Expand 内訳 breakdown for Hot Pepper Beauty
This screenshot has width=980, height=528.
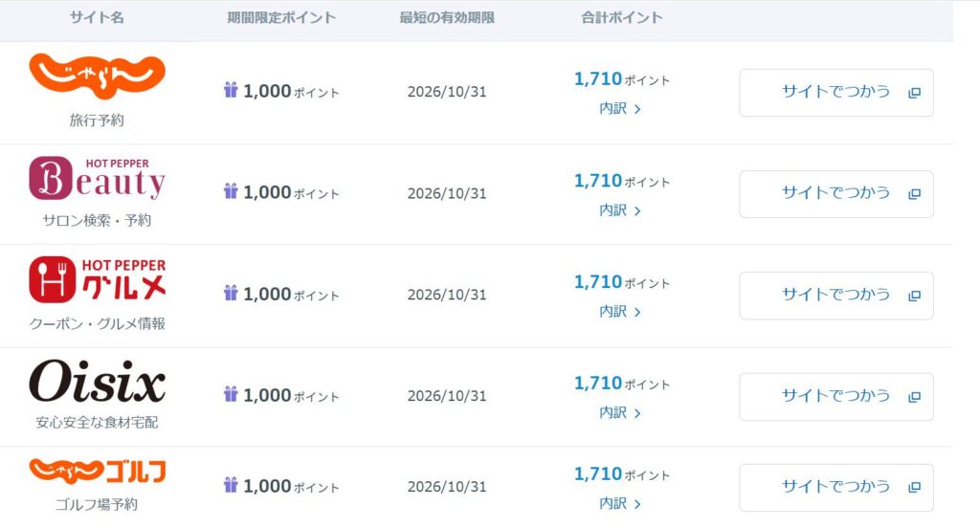coord(620,210)
